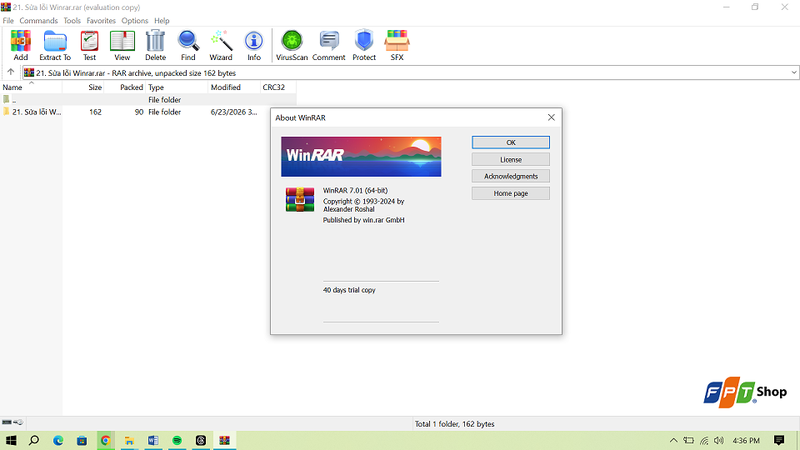Switch to WinRAR taskbar icon

click(224, 440)
